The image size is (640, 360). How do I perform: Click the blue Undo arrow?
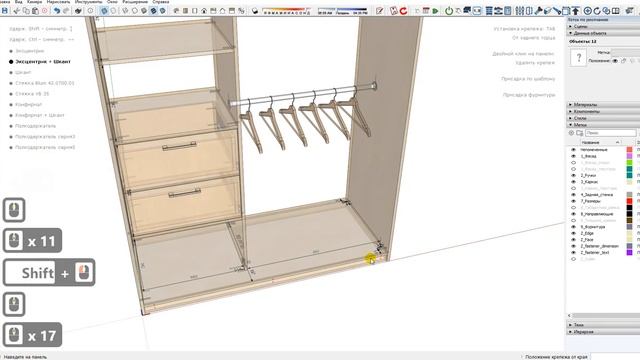coord(57,11)
